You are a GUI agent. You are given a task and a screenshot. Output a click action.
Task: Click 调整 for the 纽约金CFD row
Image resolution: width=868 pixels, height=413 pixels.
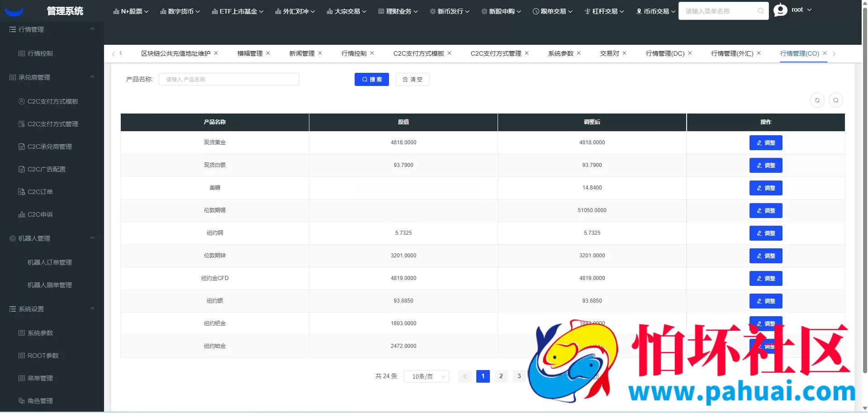(765, 278)
